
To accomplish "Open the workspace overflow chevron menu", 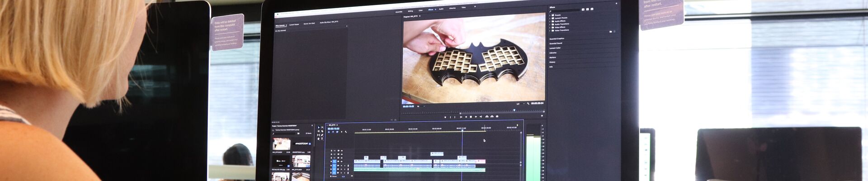I will [x=475, y=7].
